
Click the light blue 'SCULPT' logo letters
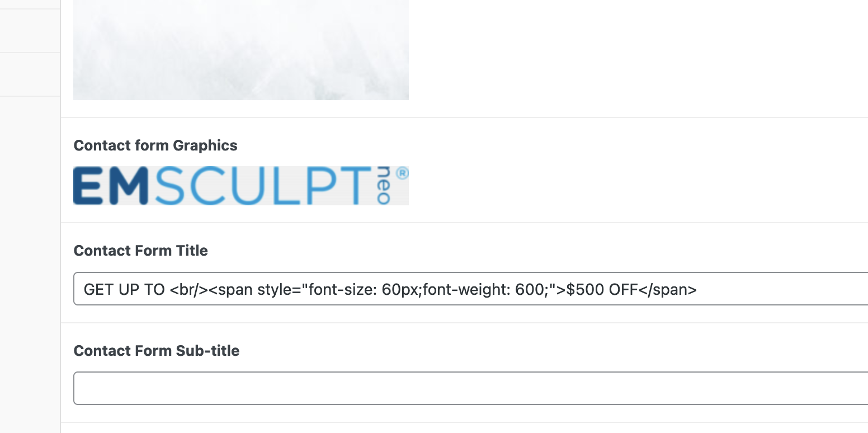pyautogui.click(x=263, y=186)
